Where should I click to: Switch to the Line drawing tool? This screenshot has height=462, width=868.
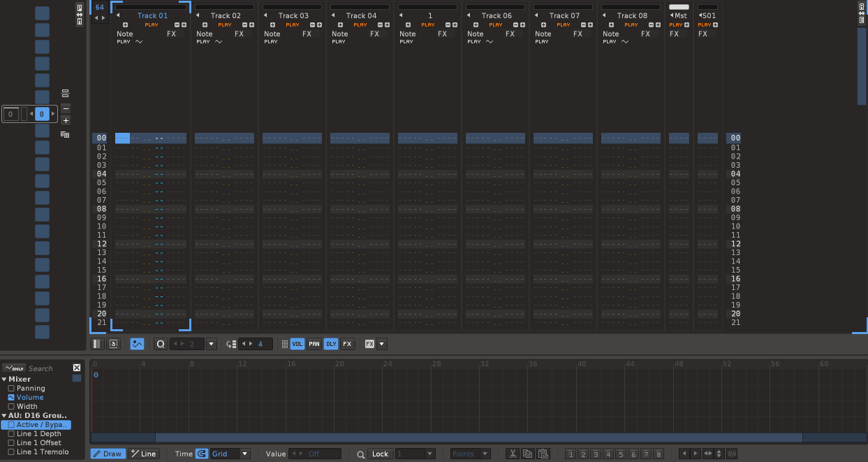144,454
